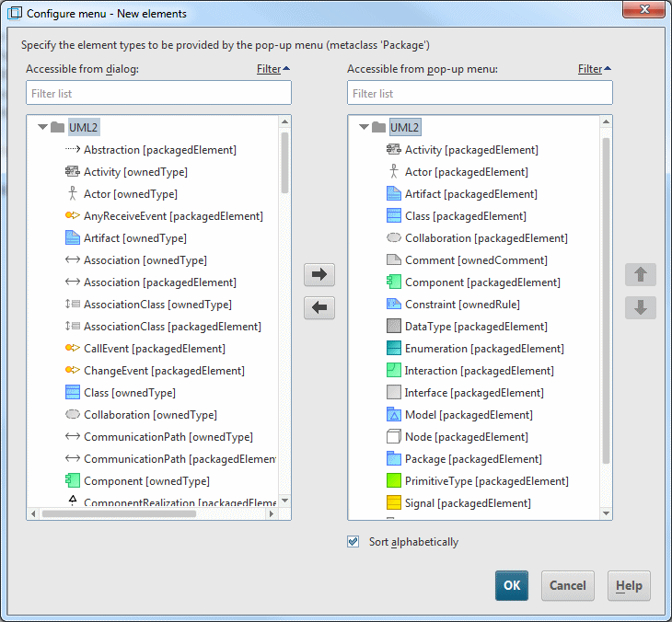Click the Class [ownedType] icon

pyautogui.click(x=73, y=392)
